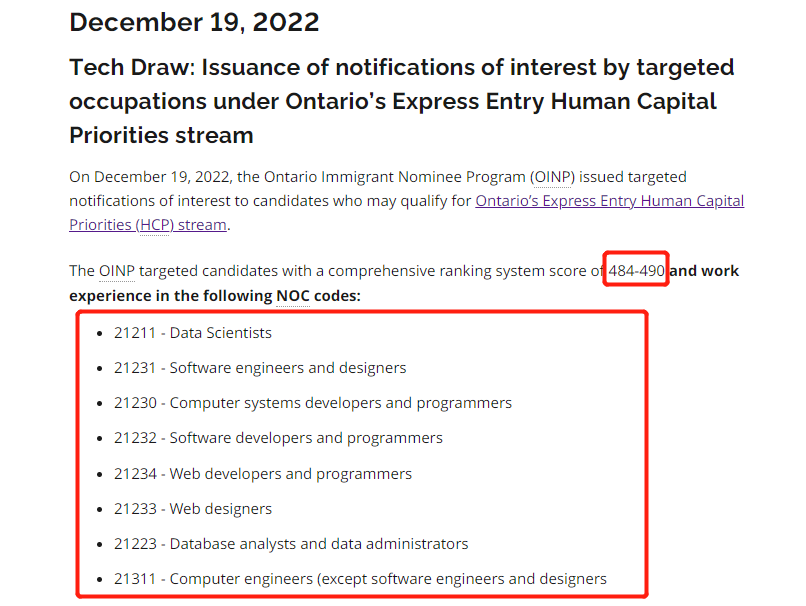This screenshot has width=806, height=606.
Task: Select 21223 Database analysts and data administrators
Action: click(290, 544)
